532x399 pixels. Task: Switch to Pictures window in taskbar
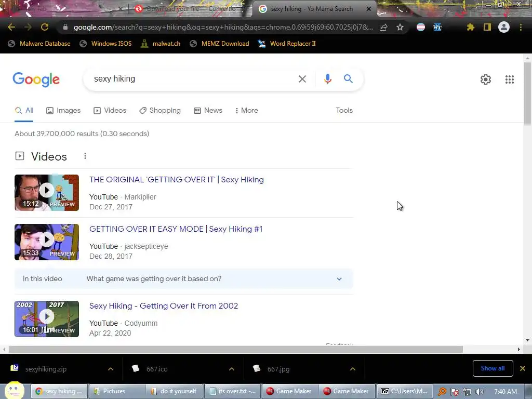pos(117,391)
